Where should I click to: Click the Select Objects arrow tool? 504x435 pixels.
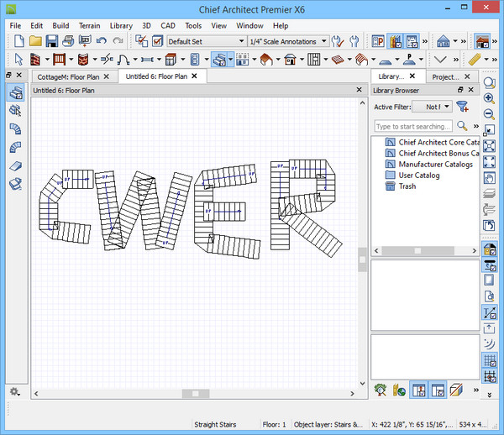20,60
